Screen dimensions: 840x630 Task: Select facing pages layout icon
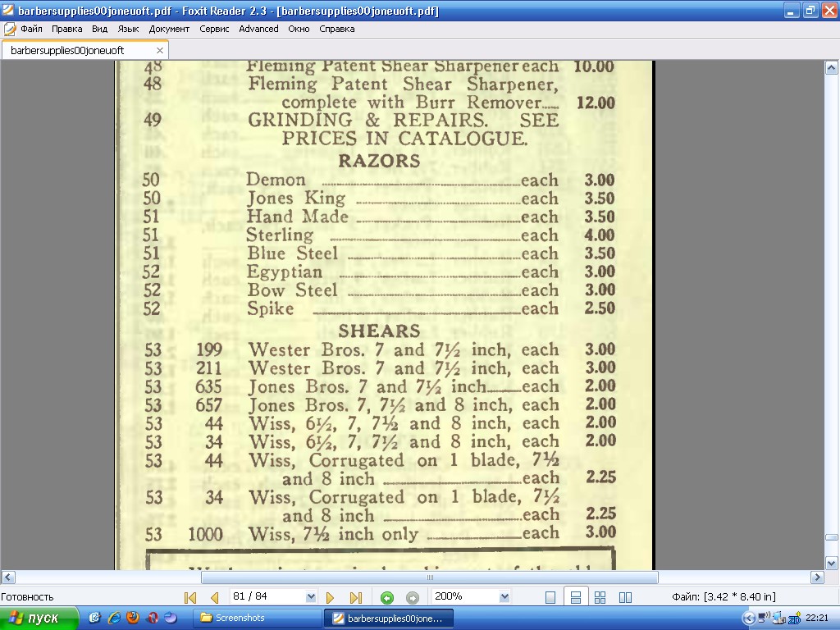[x=625, y=597]
